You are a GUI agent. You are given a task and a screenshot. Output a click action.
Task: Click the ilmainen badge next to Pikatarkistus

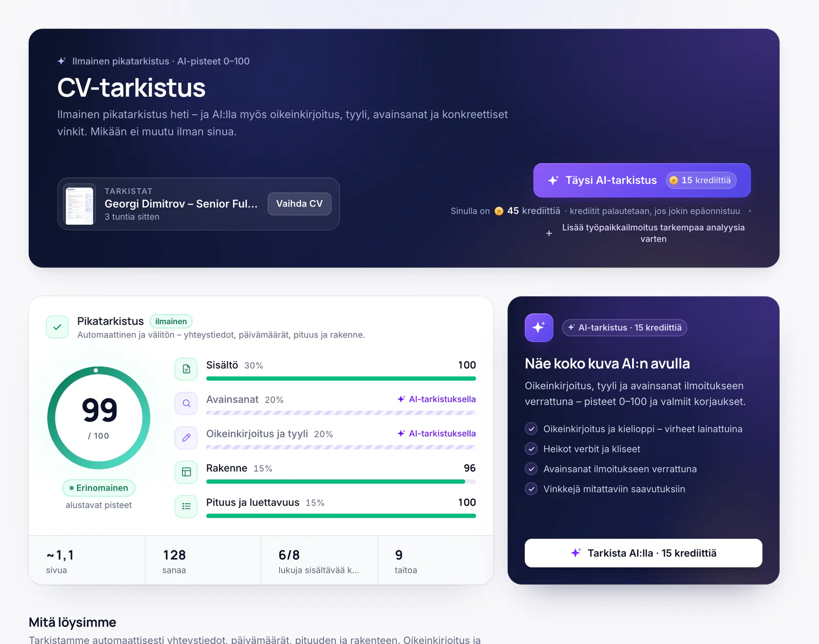[x=171, y=321]
